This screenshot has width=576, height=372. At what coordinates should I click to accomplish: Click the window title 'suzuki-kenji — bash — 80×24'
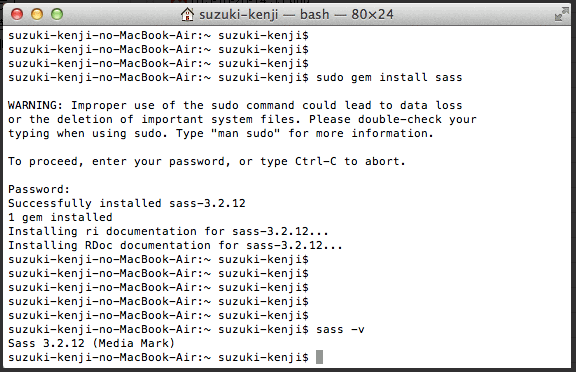[296, 15]
